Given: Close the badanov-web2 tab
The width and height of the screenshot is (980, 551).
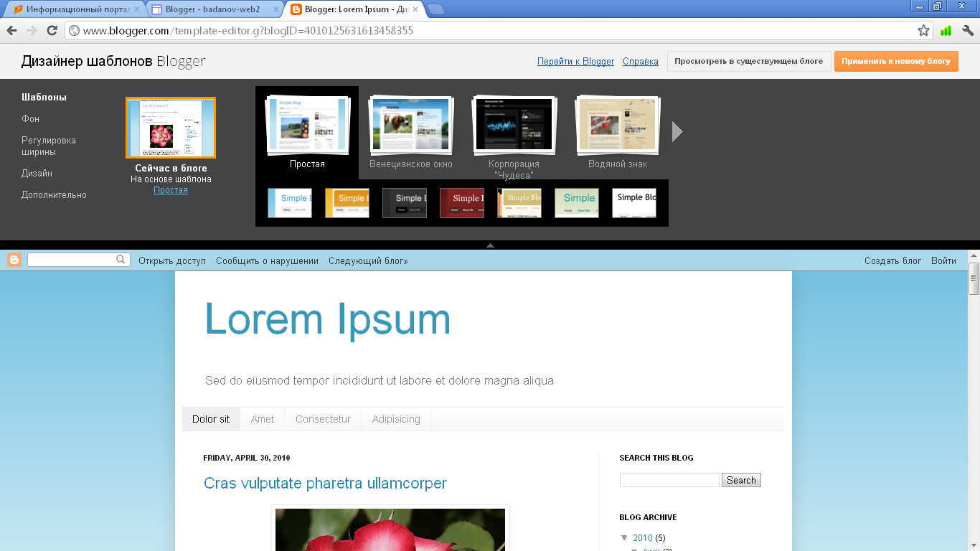Looking at the screenshot, I should [x=275, y=10].
